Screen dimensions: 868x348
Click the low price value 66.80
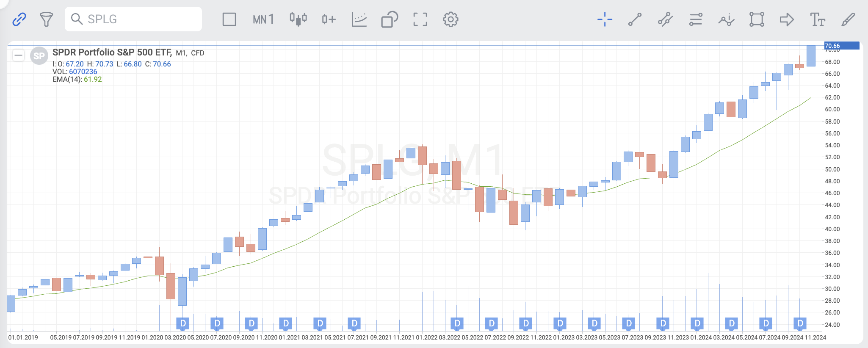pyautogui.click(x=133, y=64)
